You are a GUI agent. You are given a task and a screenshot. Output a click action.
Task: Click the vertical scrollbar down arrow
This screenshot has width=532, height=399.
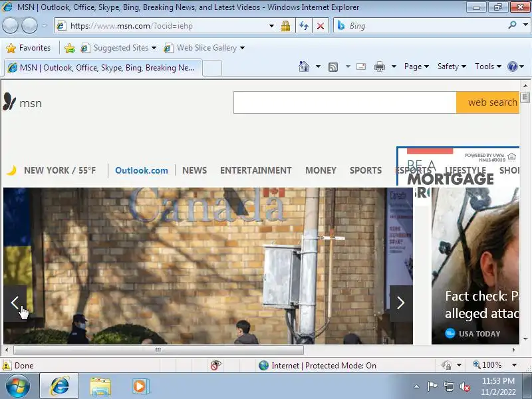pos(525,339)
